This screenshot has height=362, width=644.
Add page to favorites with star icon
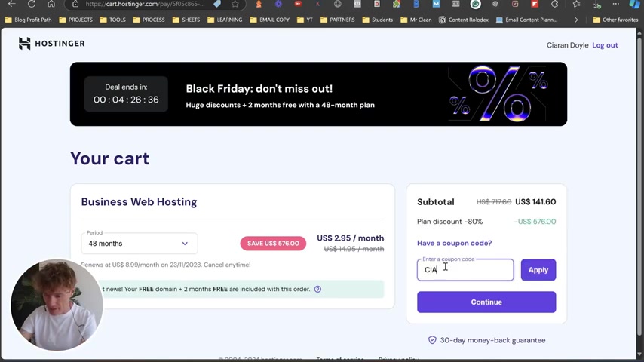pos(235,4)
